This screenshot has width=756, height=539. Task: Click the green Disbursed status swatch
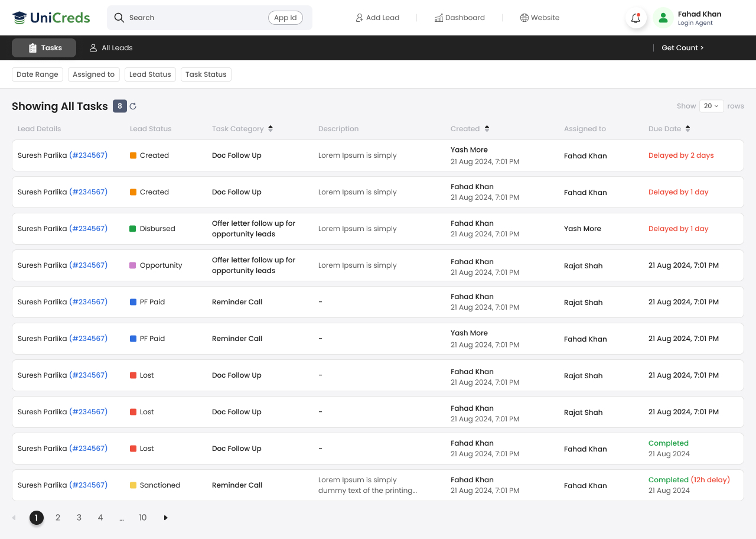[x=133, y=229]
